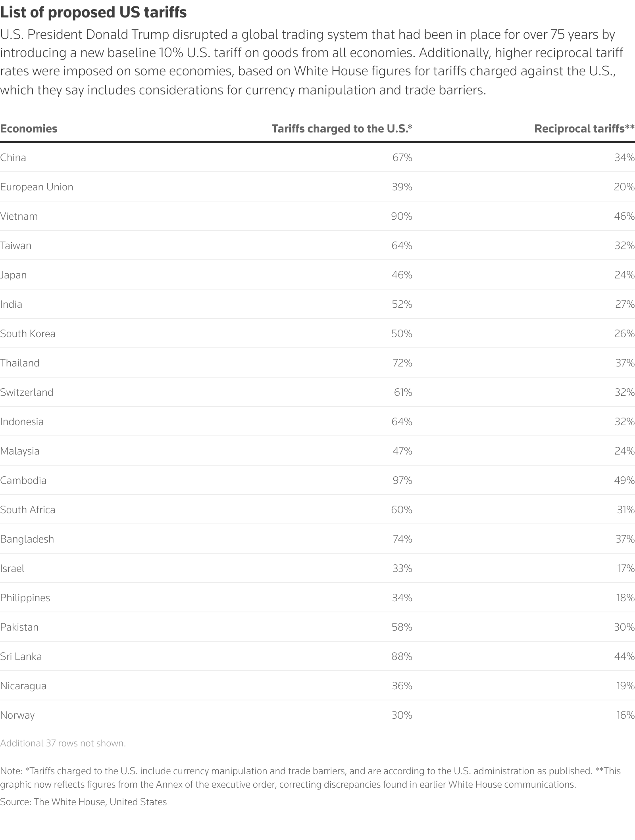Image resolution: width=635 pixels, height=840 pixels.
Task: Click the Nicaragua economy label
Action: point(23,686)
